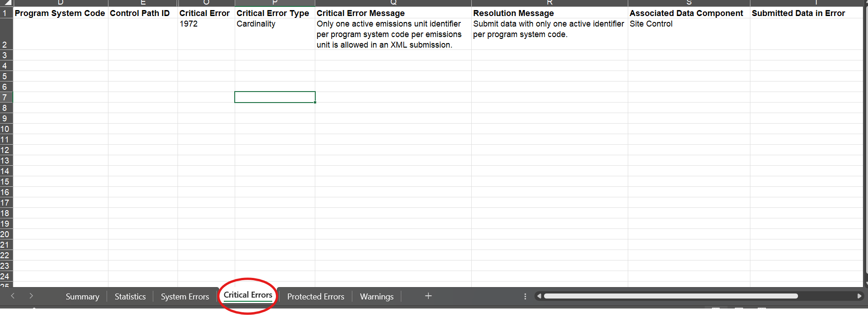This screenshot has width=868, height=315.
Task: Go to the Protected Errors sheet tab
Action: click(316, 297)
